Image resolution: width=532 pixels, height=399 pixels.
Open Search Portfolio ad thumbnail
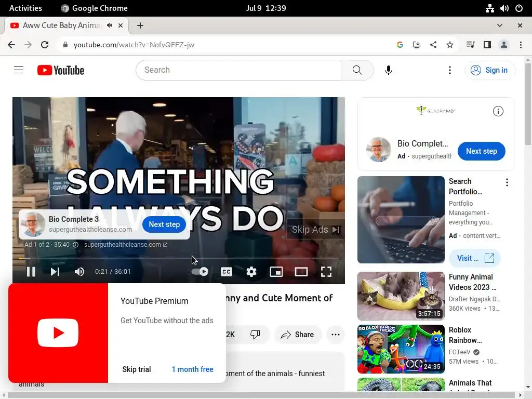point(401,220)
